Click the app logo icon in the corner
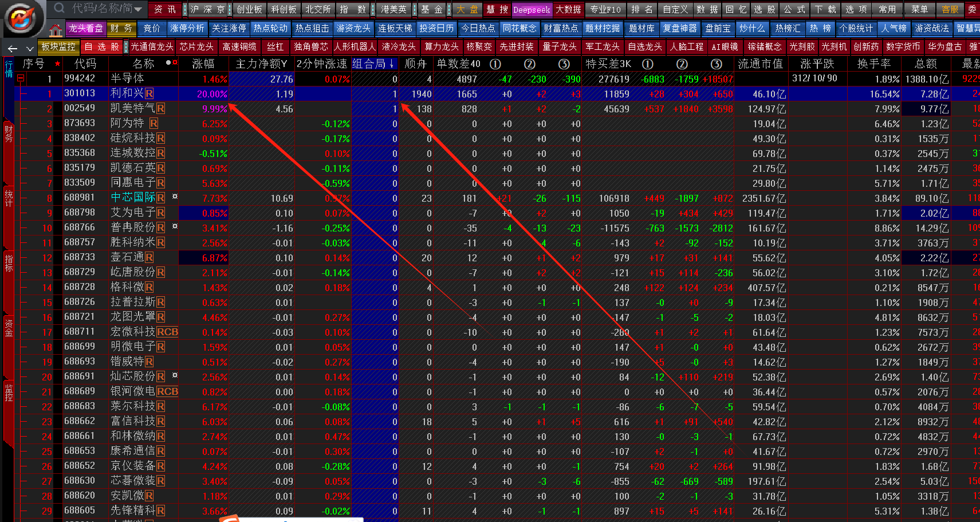This screenshot has height=522, width=980. click(22, 17)
